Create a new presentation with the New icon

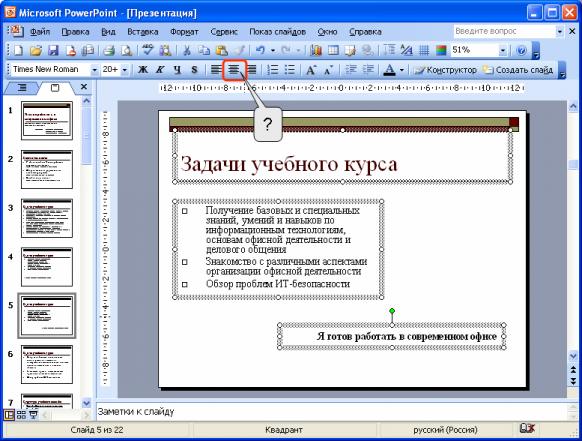point(18,50)
